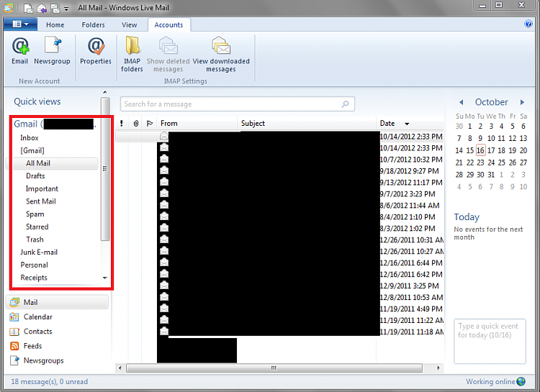Open the Sent Mail folder
The height and width of the screenshot is (392, 540).
[x=40, y=201]
